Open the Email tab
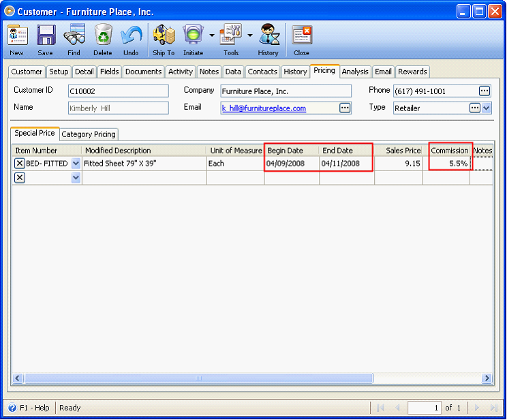This screenshot has width=507, height=420. [x=383, y=72]
